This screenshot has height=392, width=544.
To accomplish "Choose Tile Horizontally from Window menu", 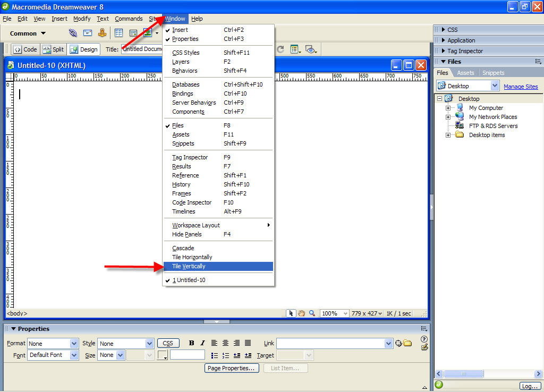I will 218,257.
